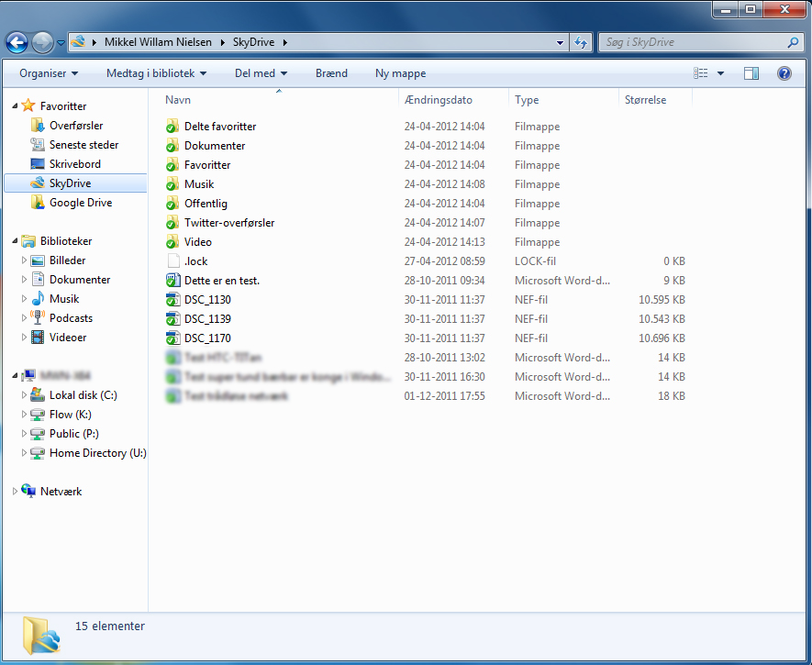Image resolution: width=812 pixels, height=665 pixels.
Task: Click the Billeder library icon
Action: 38,260
